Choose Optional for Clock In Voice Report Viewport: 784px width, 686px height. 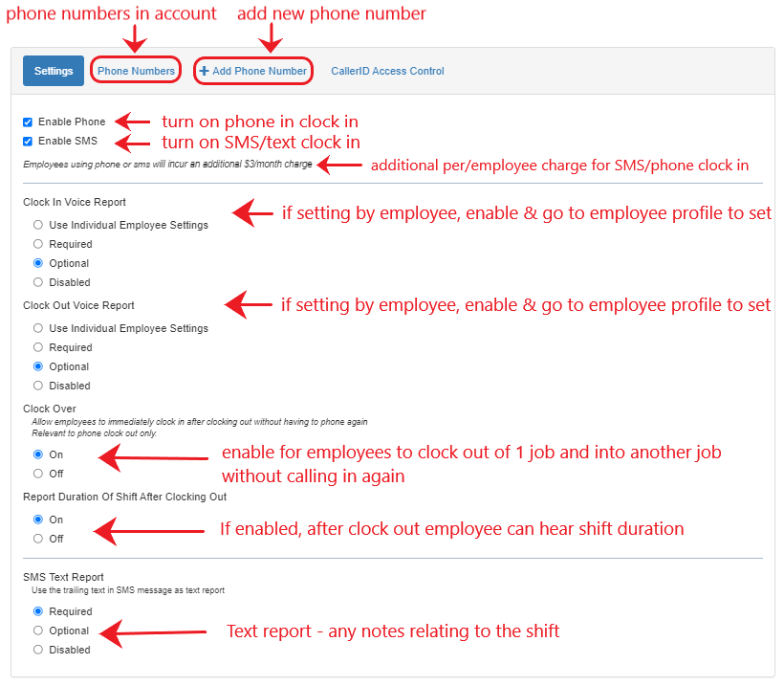[x=38, y=263]
